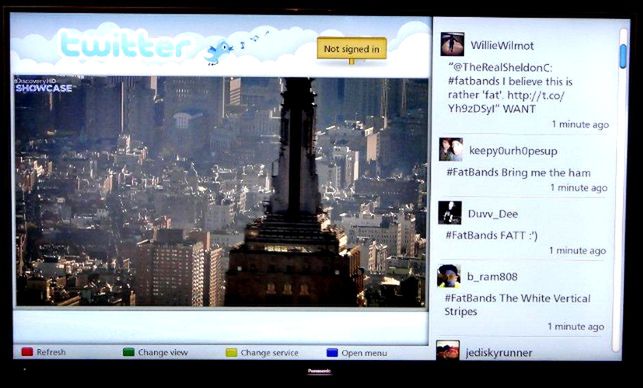
Task: Click '@TheRealSheldonC:' mention in first tweet
Action: pyautogui.click(x=500, y=67)
